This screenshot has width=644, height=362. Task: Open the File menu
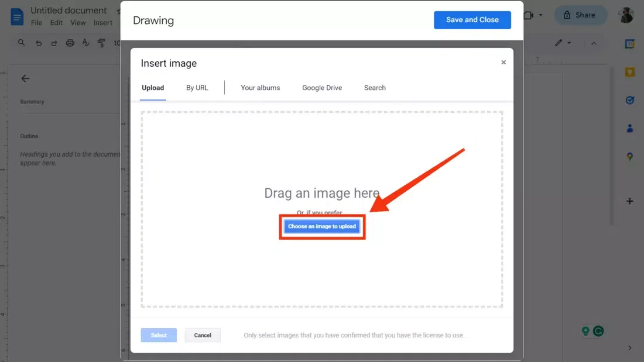(36, 23)
